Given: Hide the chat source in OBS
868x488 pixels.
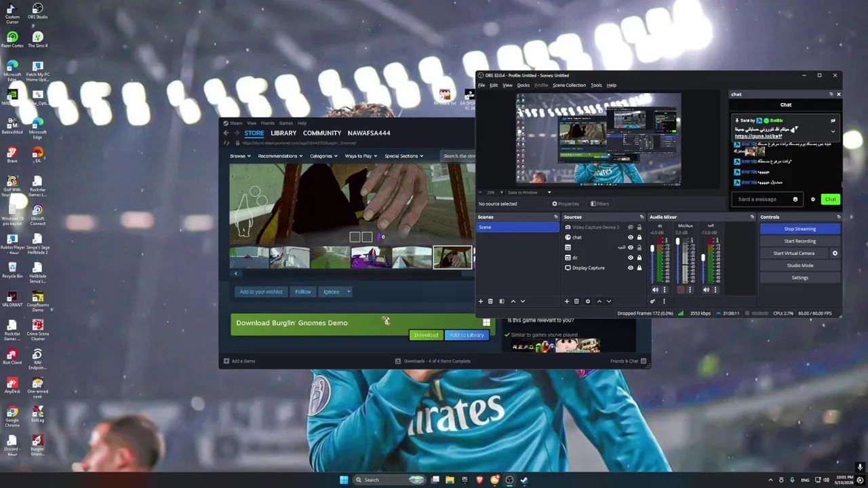Looking at the screenshot, I should [631, 237].
